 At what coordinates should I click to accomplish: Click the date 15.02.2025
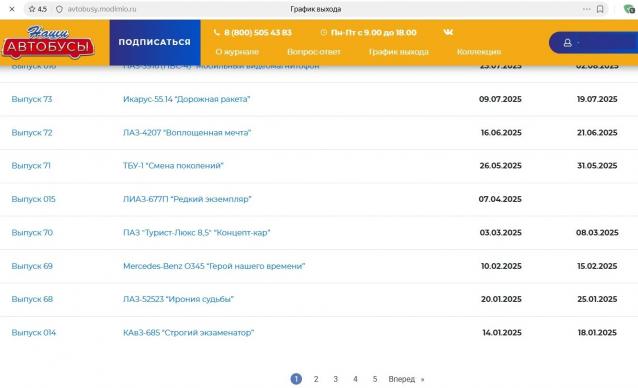[597, 266]
